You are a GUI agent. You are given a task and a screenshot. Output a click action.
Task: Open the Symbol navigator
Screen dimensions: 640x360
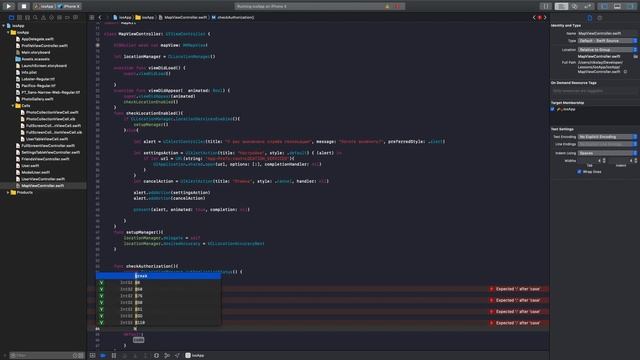(x=27, y=18)
